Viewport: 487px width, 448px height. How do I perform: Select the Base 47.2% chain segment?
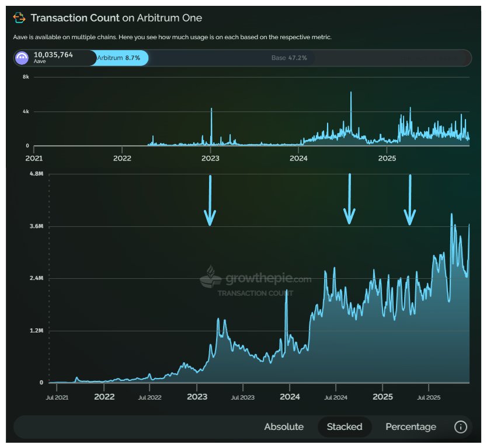click(x=289, y=58)
